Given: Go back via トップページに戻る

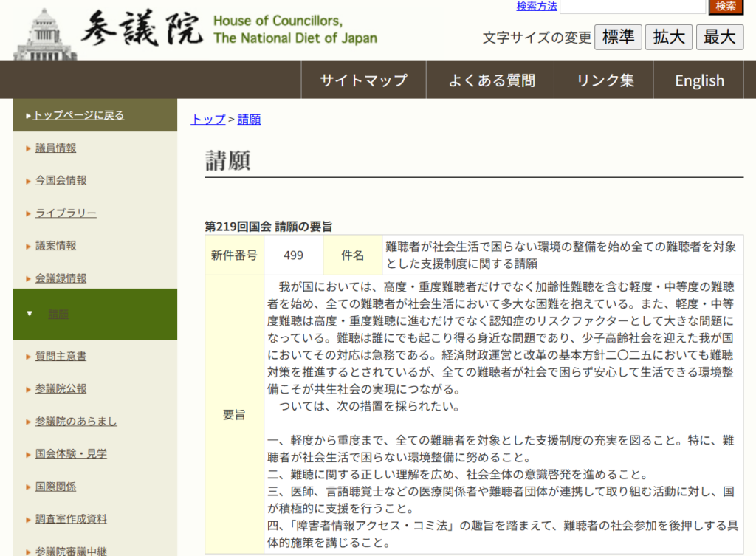Looking at the screenshot, I should [78, 115].
